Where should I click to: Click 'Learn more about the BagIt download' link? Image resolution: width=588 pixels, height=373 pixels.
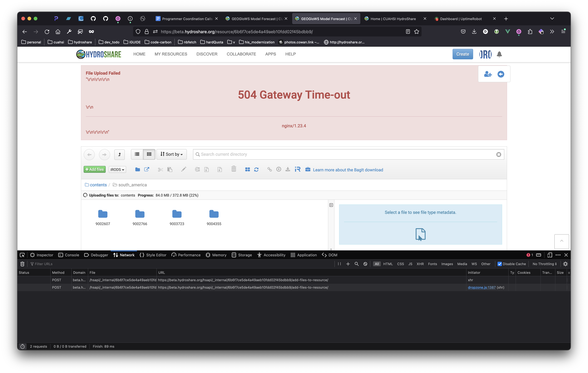click(348, 170)
